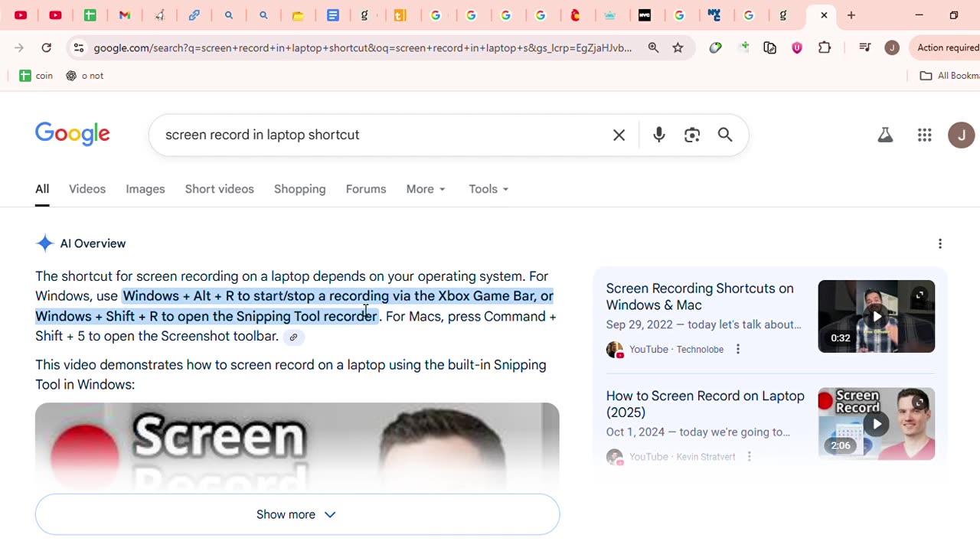Open the Google apps grid
This screenshot has width=980, height=551.
[x=924, y=135]
